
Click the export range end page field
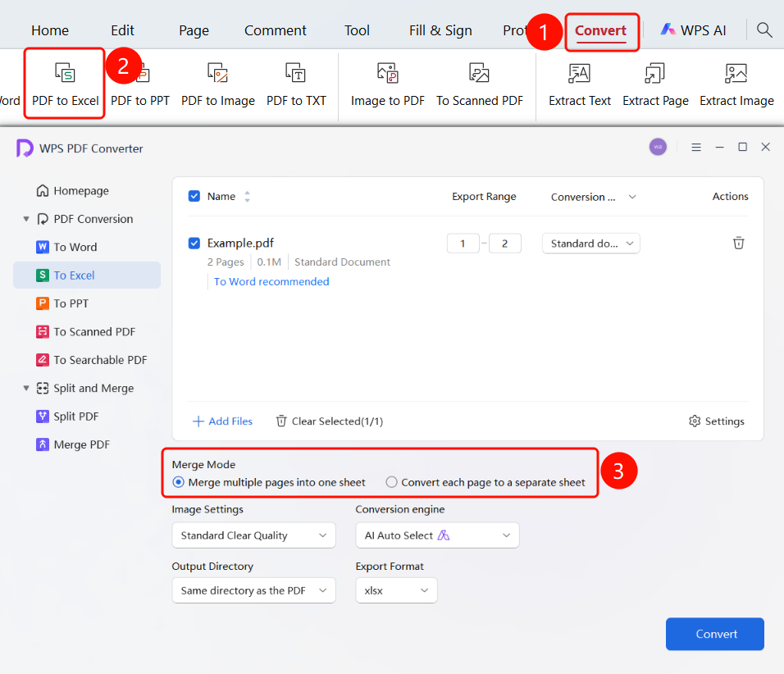(505, 244)
